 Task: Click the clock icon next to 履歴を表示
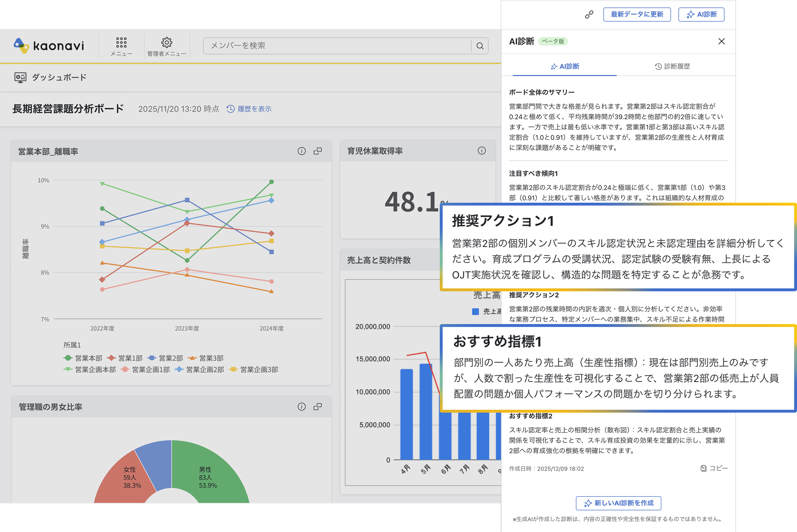pos(230,109)
